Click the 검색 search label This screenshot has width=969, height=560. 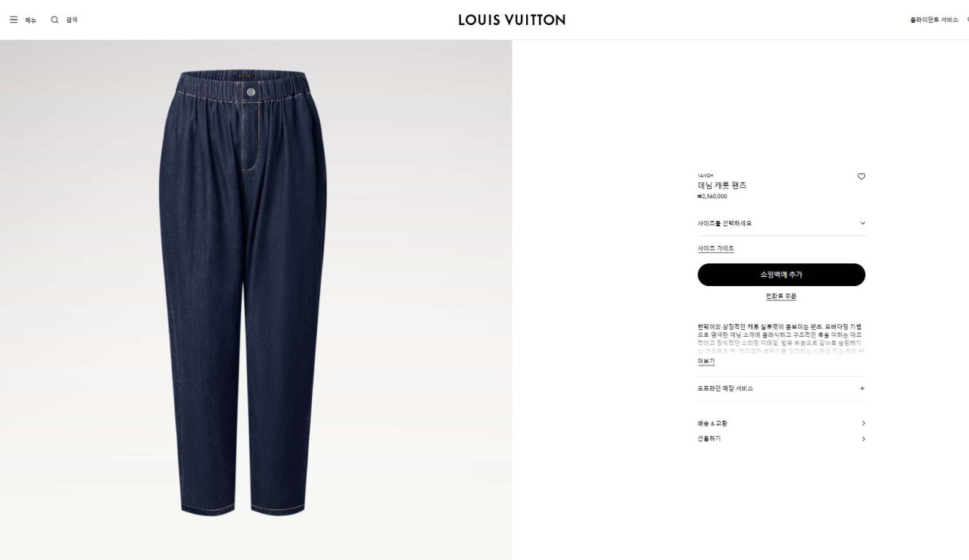[x=72, y=20]
